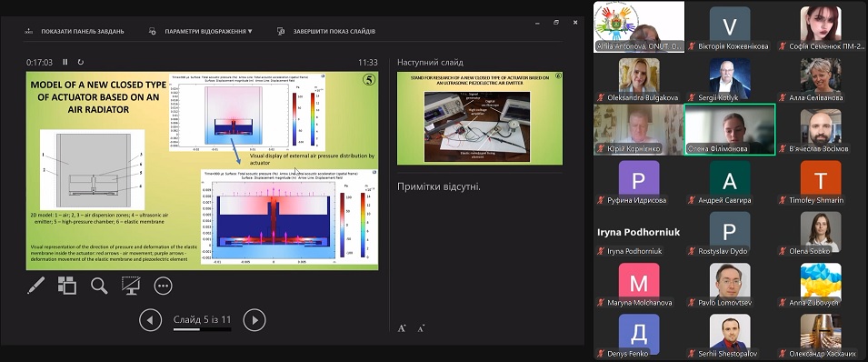Activate the magnifier zoom tool
This screenshot has height=362, width=868.
(x=99, y=286)
